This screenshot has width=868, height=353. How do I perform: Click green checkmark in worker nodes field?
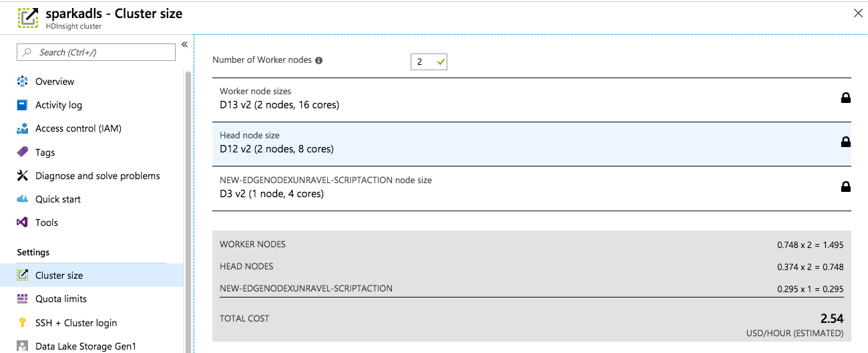[440, 62]
